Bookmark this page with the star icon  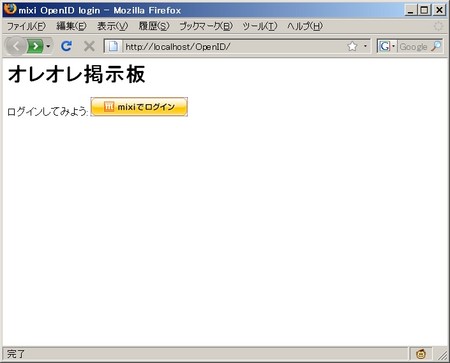(352, 46)
